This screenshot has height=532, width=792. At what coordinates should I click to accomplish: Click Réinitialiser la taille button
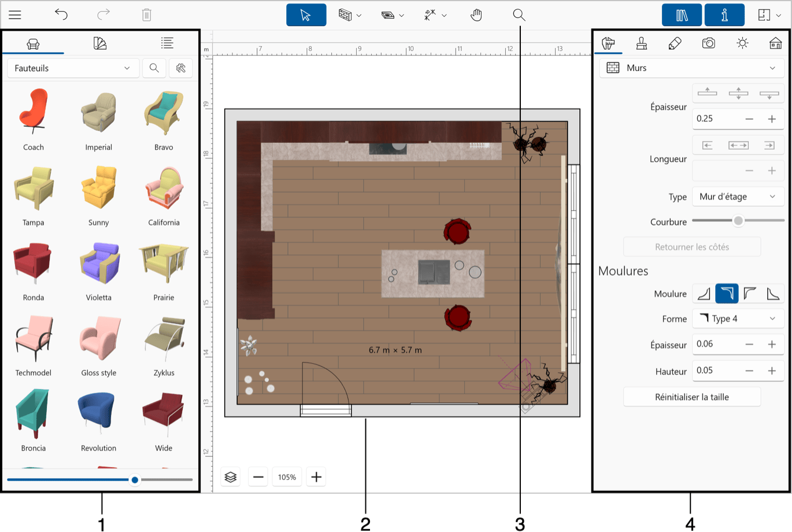[691, 397]
